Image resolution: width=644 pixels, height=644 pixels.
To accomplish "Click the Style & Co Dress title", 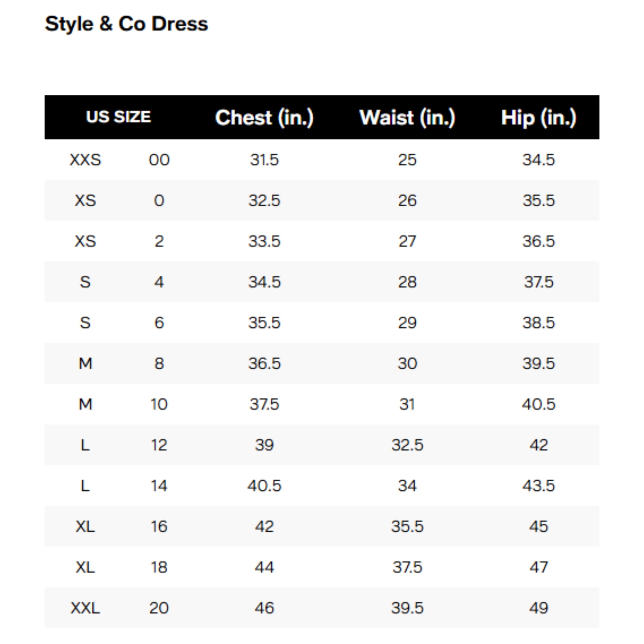I will (126, 24).
